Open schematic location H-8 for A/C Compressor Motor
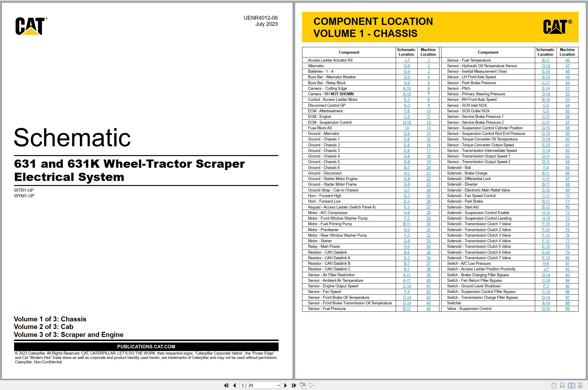The image size is (588, 390). [407, 213]
